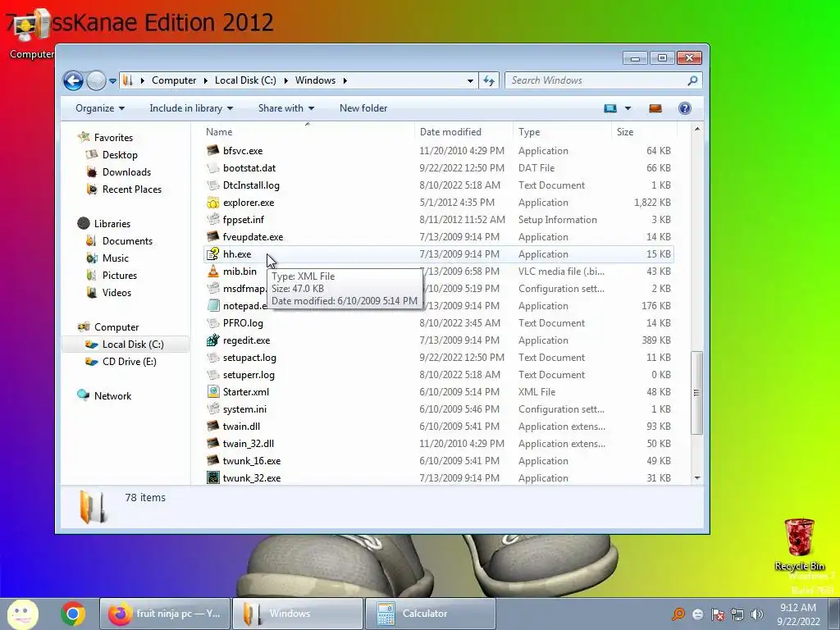Viewport: 840px width, 630px height.
Task: Click the clock showing 9:12 AM
Action: click(x=798, y=608)
